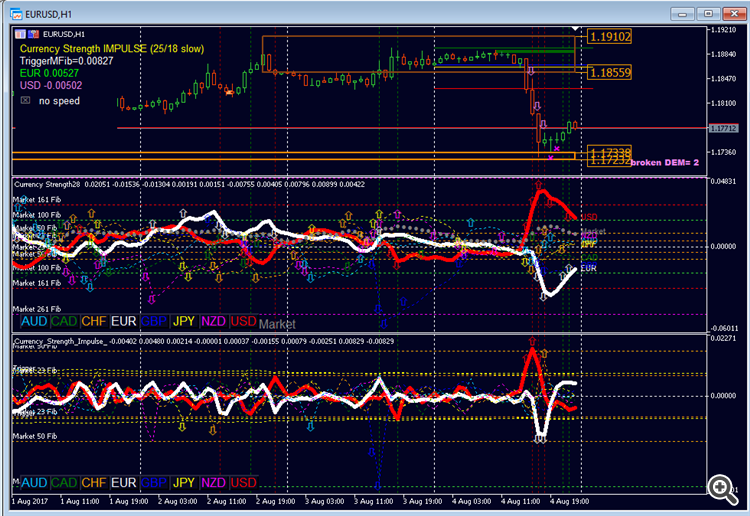Click the 1.18559 price level label

tap(609, 72)
